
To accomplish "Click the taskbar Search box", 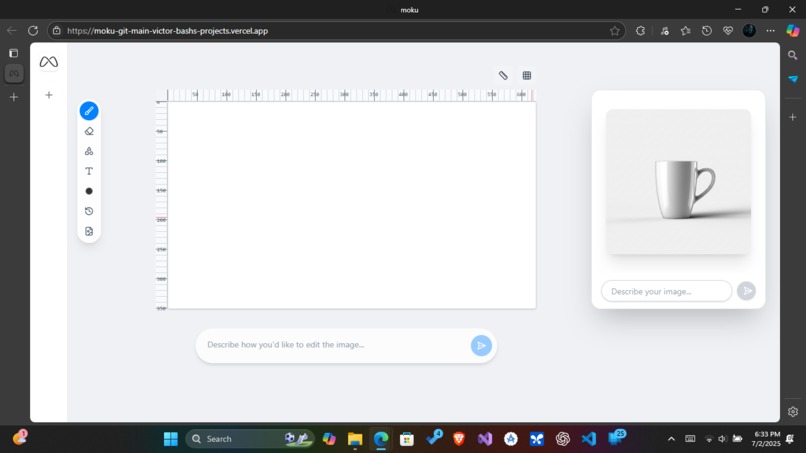I will coord(250,439).
